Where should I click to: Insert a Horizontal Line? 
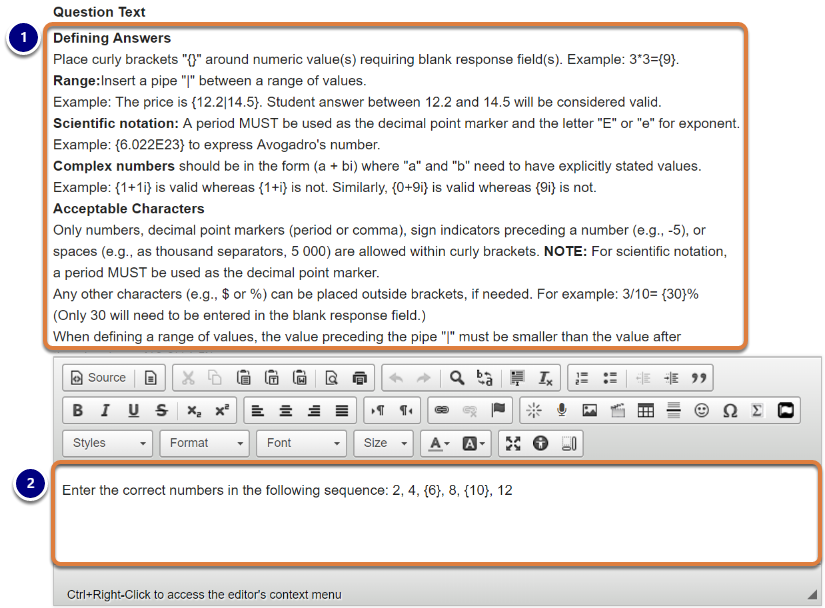[673, 410]
